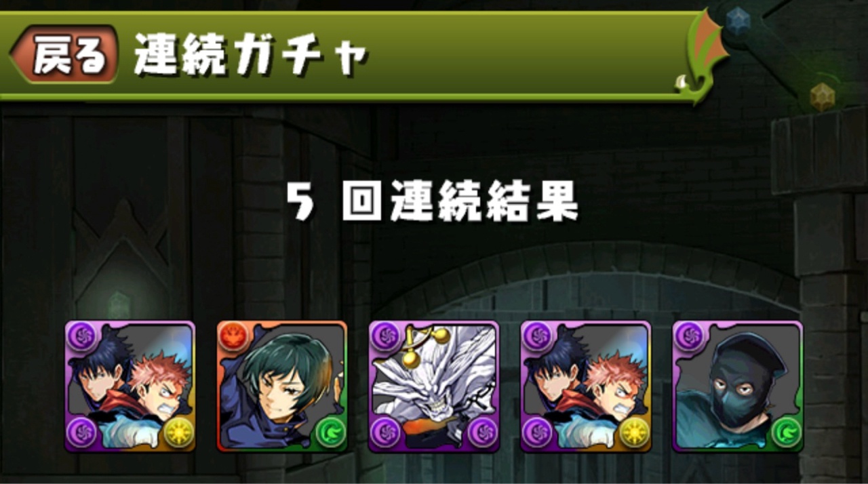Screen dimensions: 868x484
Task: Click fire attribute orb on green-haired girl card
Action: 233,338
